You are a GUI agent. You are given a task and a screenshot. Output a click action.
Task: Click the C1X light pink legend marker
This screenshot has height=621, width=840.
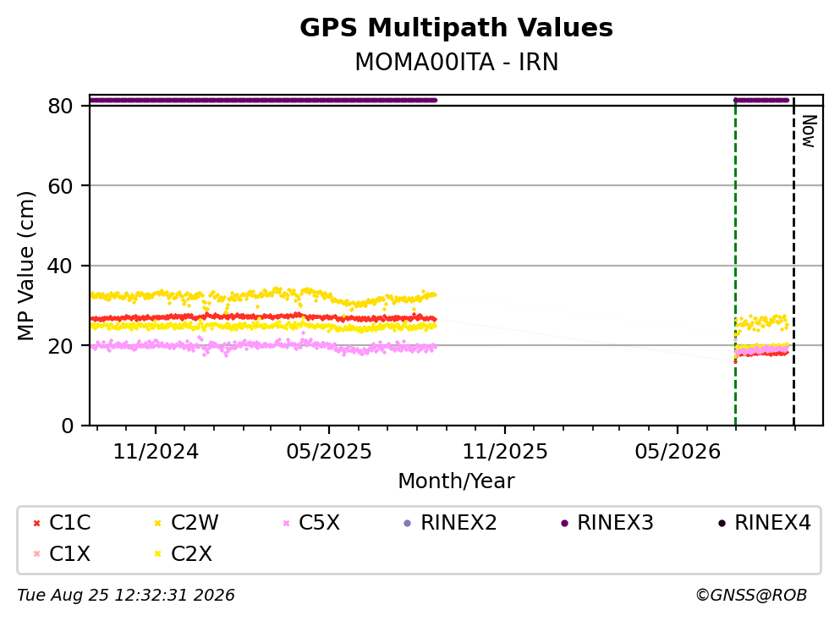coord(36,554)
